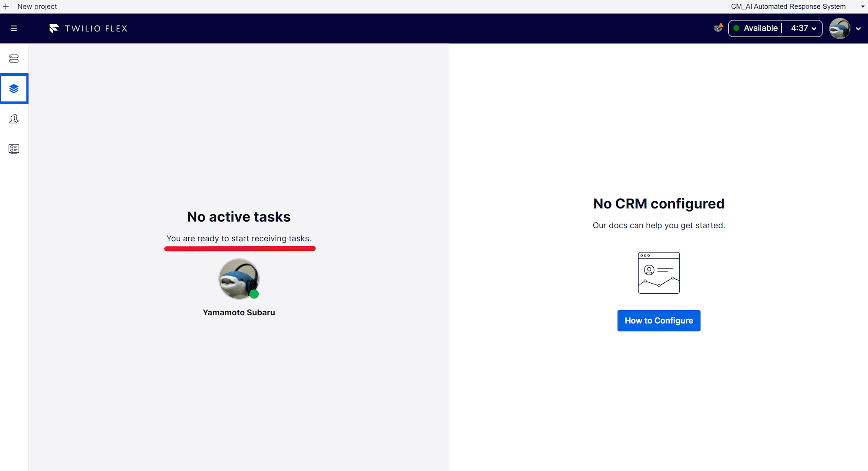Click the green Available status dot
The height and width of the screenshot is (471, 868).
click(x=736, y=28)
